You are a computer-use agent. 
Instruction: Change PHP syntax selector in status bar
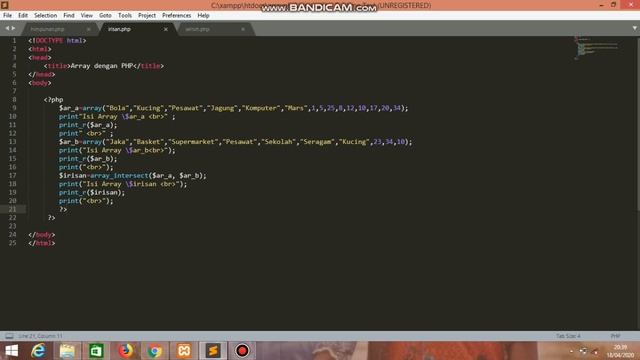pos(615,336)
